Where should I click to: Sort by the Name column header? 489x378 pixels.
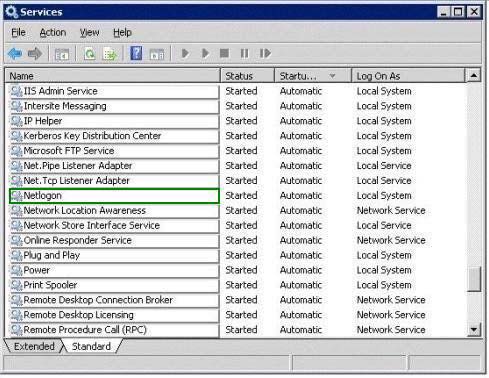coord(113,76)
